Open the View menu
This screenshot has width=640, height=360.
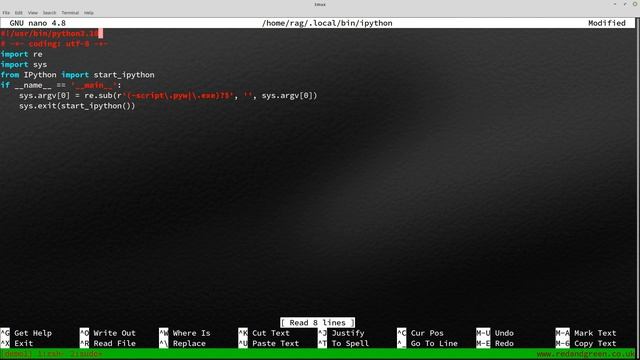(x=33, y=13)
